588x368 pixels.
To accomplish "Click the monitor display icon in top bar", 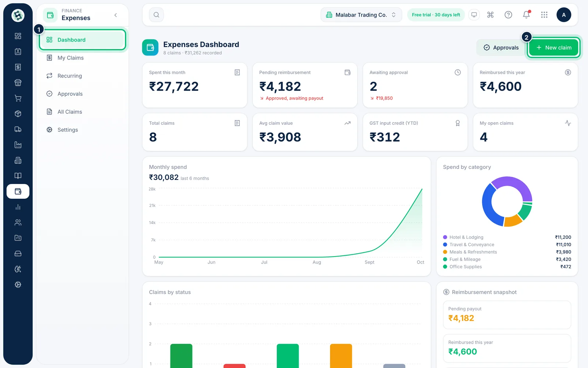I will click(x=474, y=15).
